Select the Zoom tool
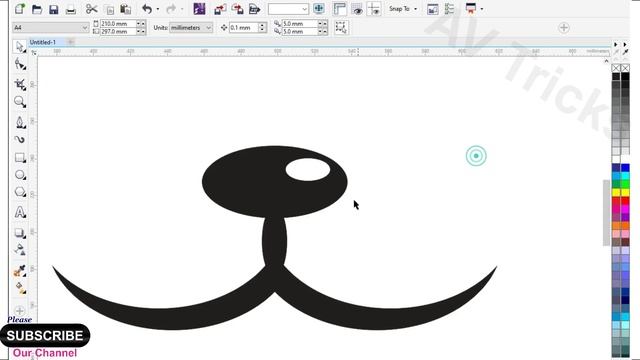This screenshot has height=360, width=640. (x=20, y=102)
